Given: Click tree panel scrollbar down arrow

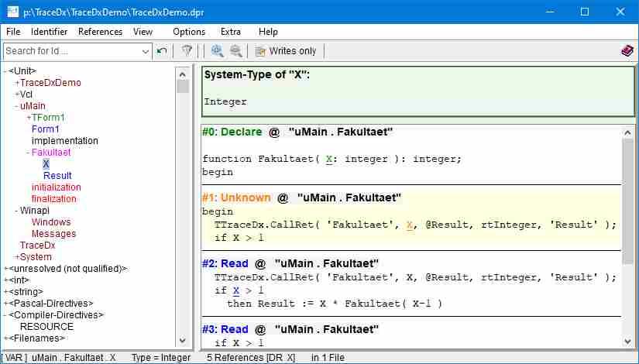Looking at the screenshot, I should (183, 340).
